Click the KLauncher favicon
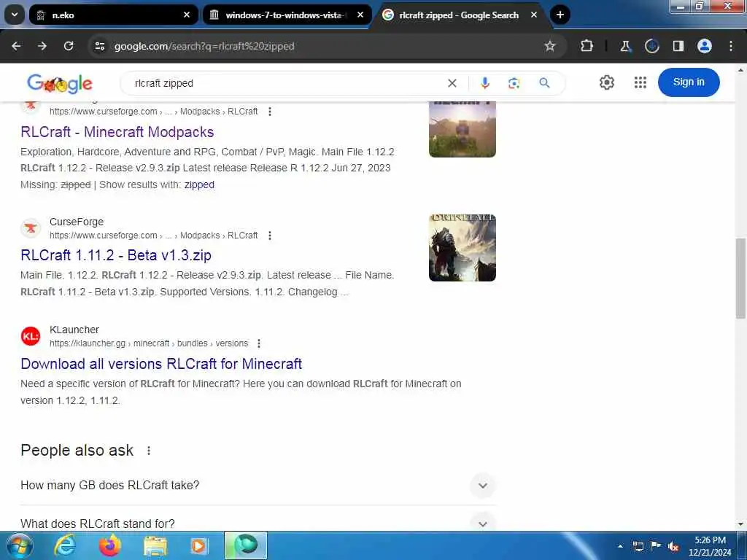This screenshot has width=747, height=560. (x=31, y=336)
